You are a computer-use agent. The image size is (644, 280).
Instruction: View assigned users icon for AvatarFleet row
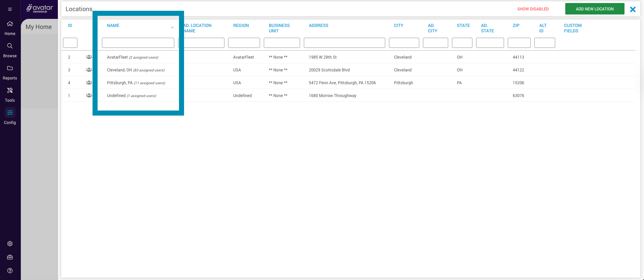click(89, 57)
